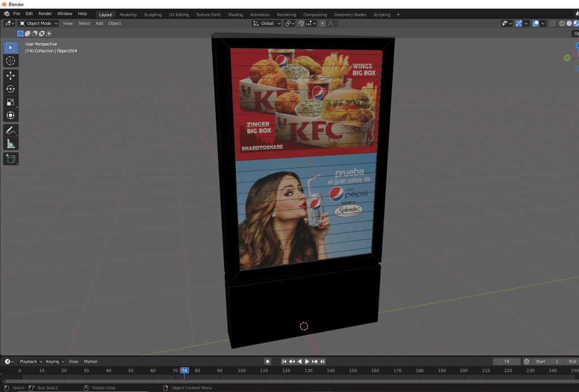Select the Transform tool

pos(10,115)
